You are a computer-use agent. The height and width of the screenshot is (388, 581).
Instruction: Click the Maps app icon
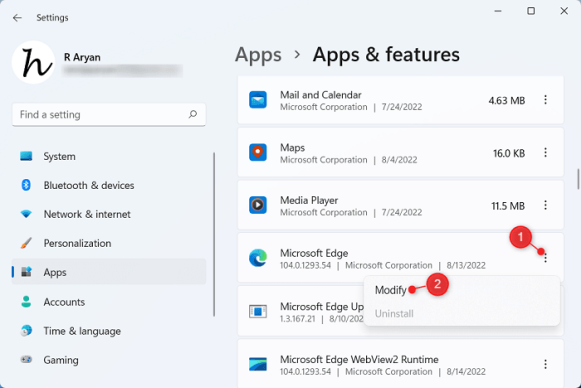258,153
